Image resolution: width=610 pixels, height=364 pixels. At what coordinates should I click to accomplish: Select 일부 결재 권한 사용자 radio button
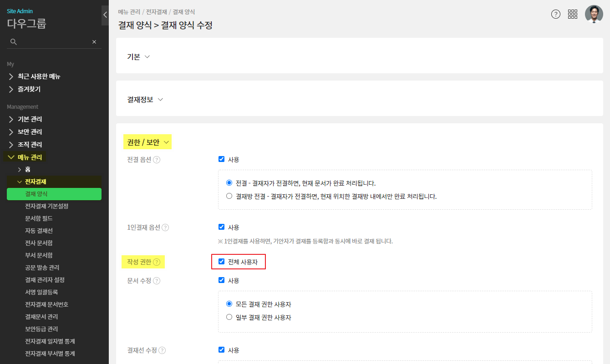pyautogui.click(x=229, y=317)
